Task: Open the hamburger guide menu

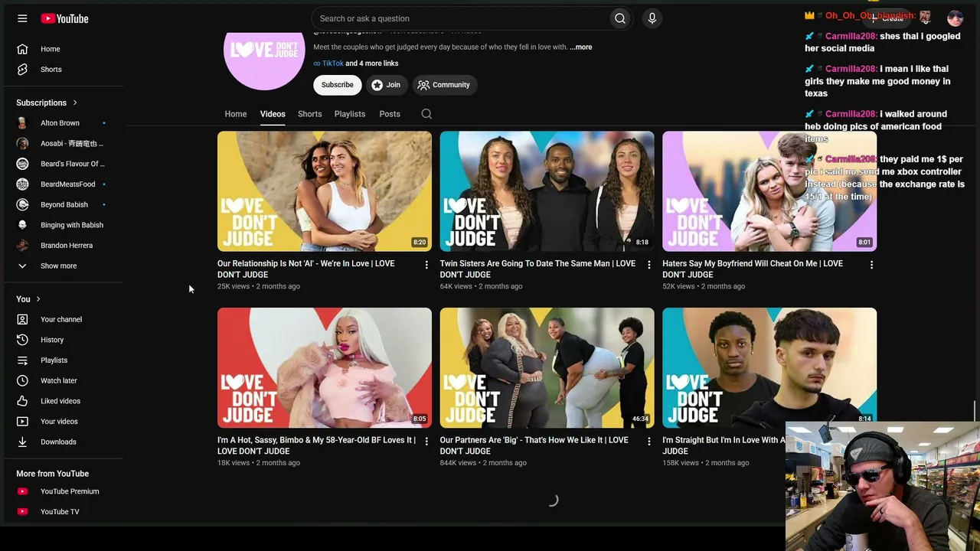Action: click(x=22, y=18)
